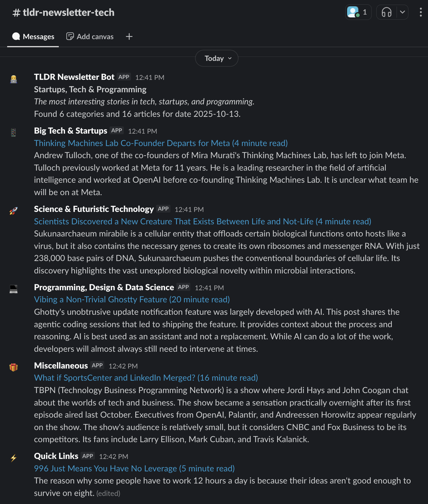
Task: Open the Thinking Machines Lab Co-Founder article link
Action: [160, 143]
